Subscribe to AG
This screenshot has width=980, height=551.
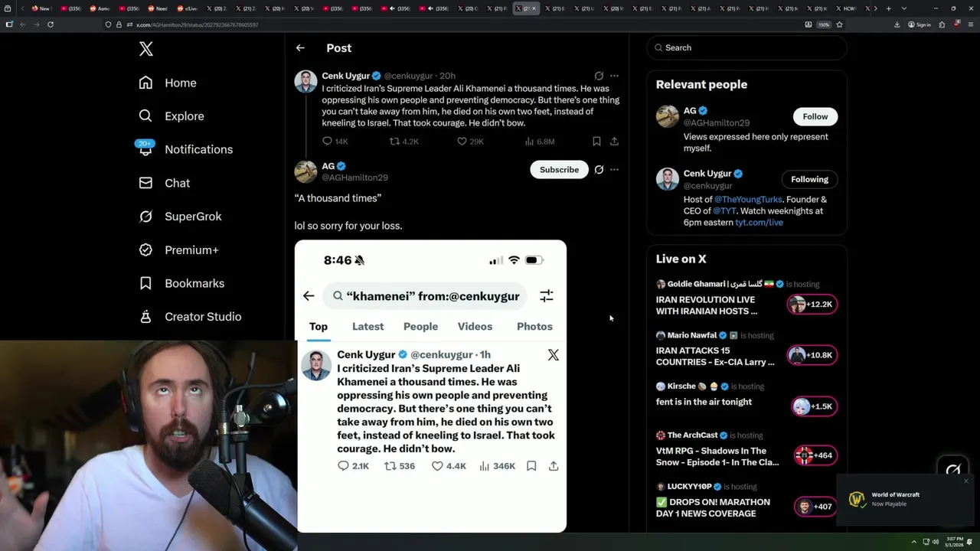tap(559, 170)
